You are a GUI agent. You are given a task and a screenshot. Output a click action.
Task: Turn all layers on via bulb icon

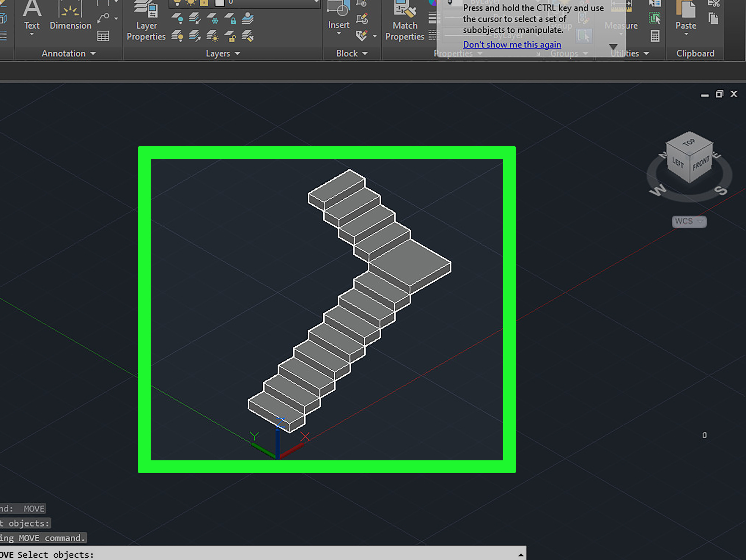click(177, 36)
